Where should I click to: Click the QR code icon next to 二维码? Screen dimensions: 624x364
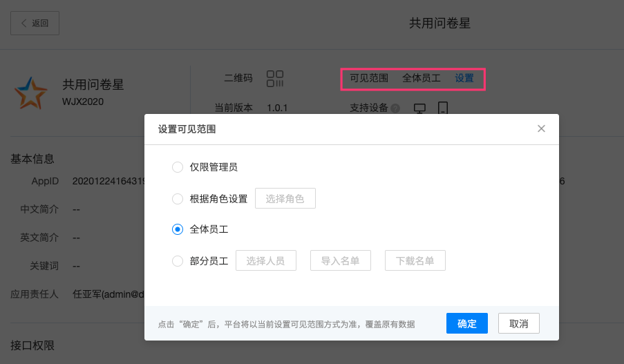click(275, 78)
